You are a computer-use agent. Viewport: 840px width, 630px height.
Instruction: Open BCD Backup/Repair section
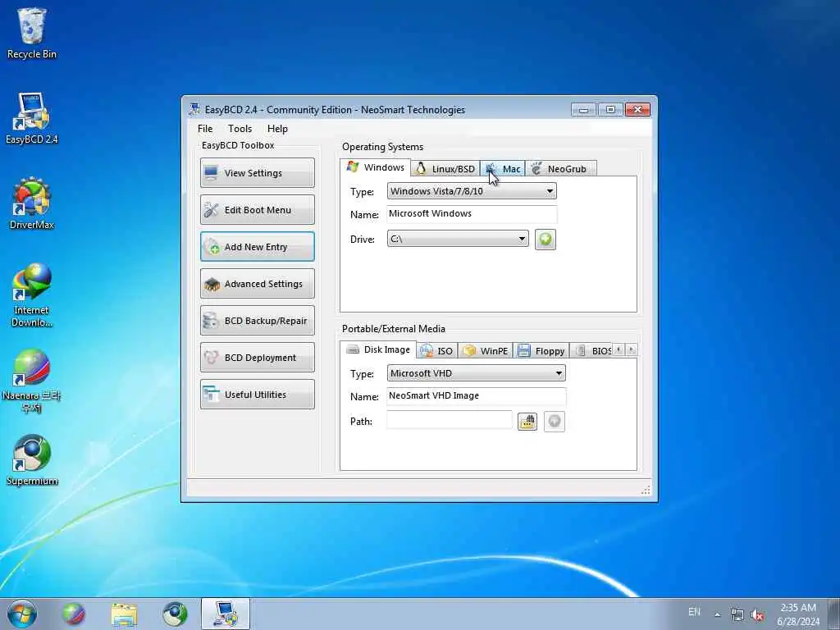point(257,321)
